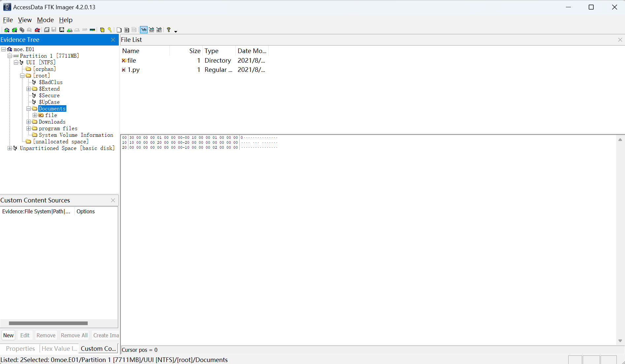Open the Help menu
The height and width of the screenshot is (364, 625).
66,20
